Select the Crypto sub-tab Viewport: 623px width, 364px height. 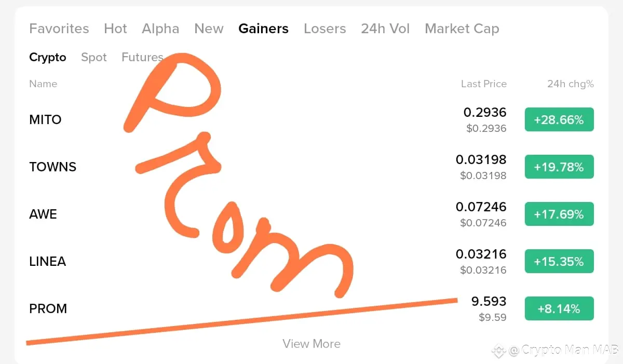pos(48,58)
